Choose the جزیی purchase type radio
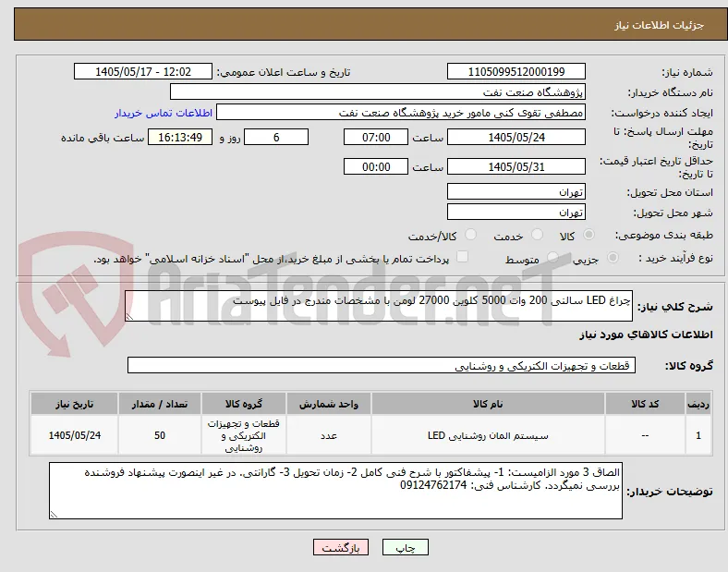 click(x=613, y=257)
